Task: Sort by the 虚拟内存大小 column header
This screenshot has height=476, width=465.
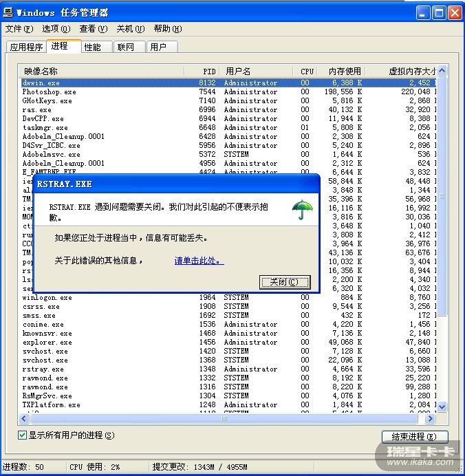Action: [400, 72]
